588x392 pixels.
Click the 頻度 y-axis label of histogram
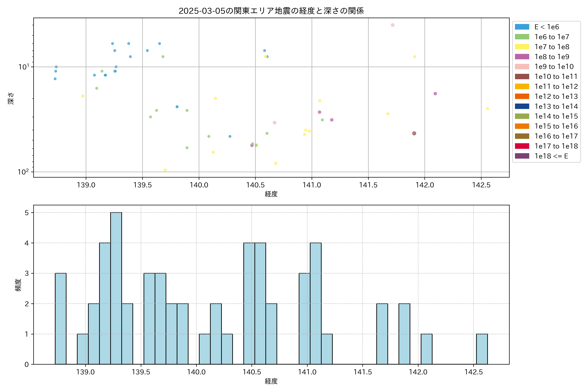pos(18,285)
